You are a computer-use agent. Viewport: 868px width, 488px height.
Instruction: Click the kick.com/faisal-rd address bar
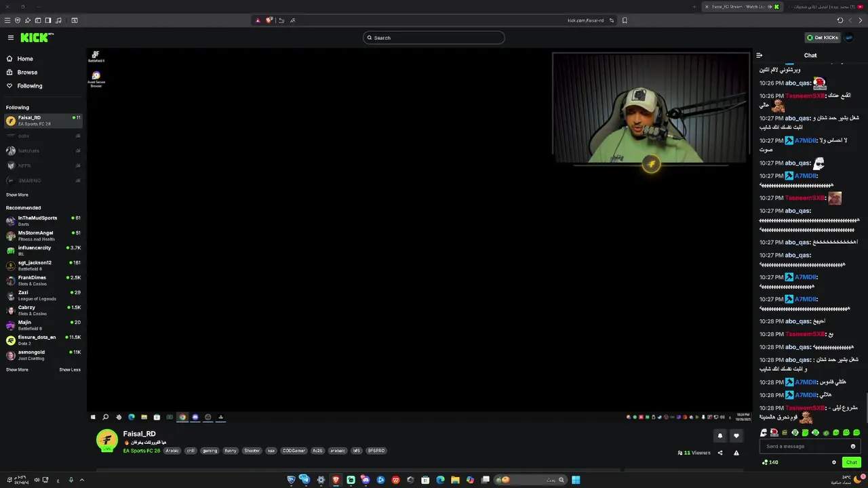[585, 20]
